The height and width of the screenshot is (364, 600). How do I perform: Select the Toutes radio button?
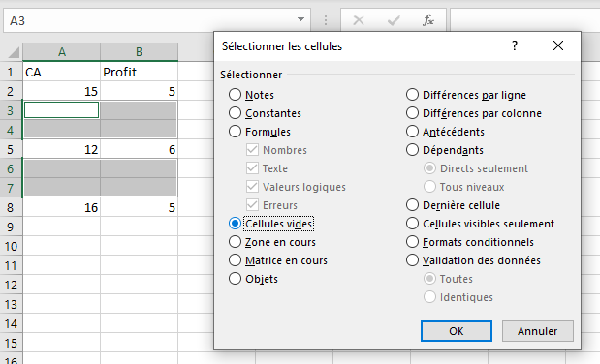pyautogui.click(x=429, y=279)
